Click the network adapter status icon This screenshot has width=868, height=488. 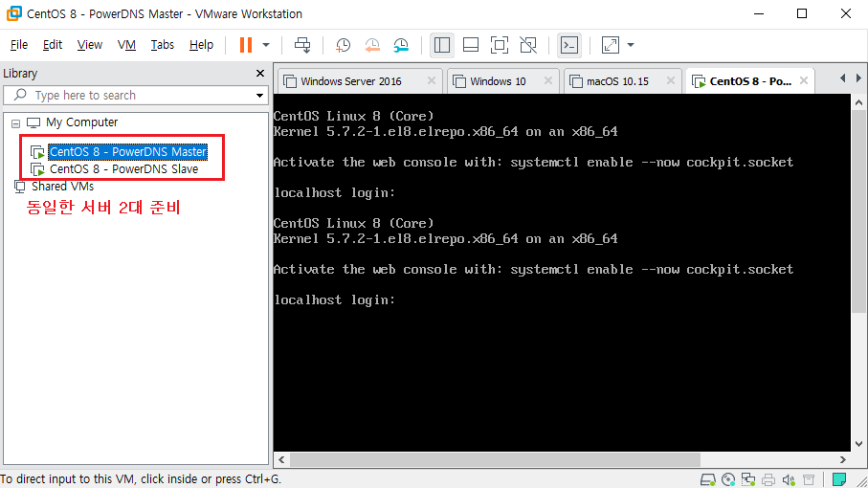(748, 479)
